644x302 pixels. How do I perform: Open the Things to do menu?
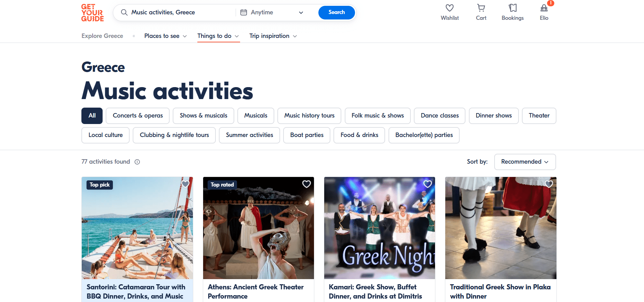(218, 36)
